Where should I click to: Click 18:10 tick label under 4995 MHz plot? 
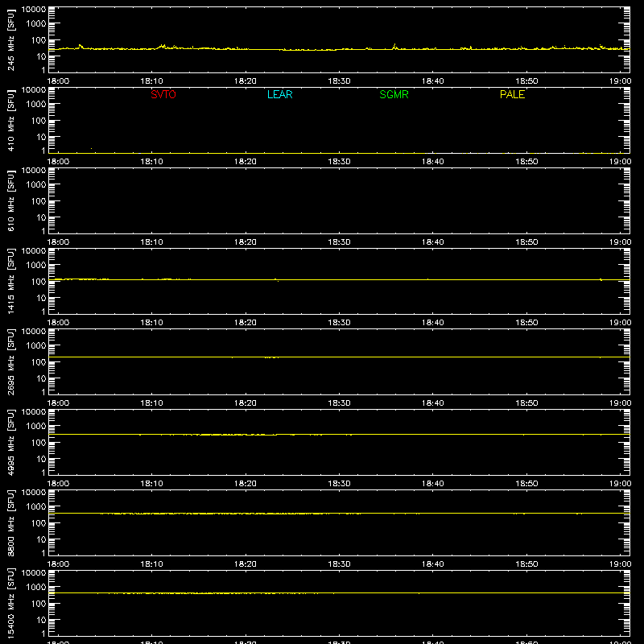click(151, 484)
